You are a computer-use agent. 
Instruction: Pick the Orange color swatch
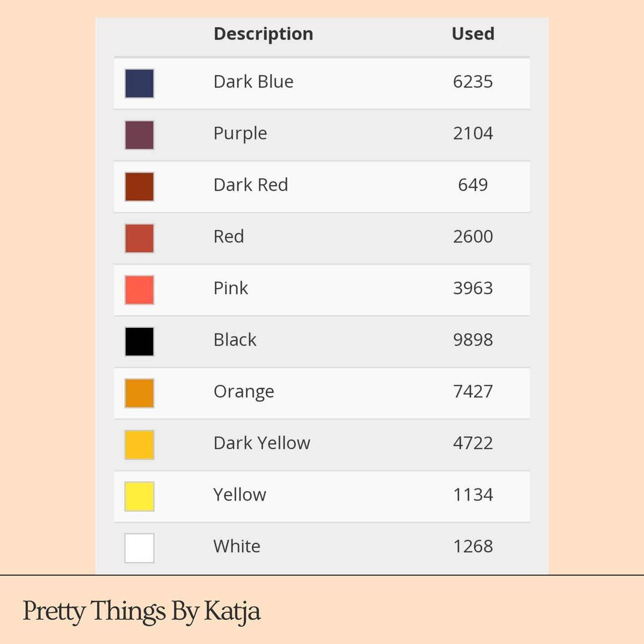(x=140, y=393)
